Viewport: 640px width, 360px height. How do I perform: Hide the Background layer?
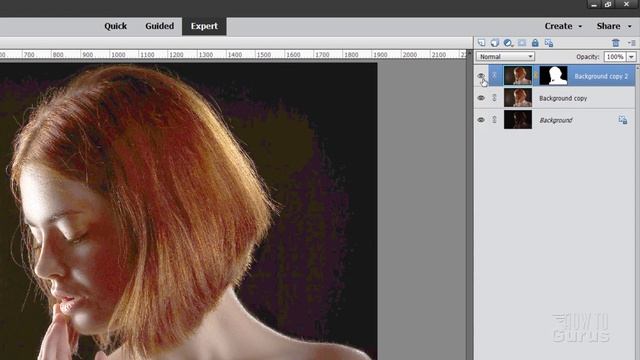[481, 120]
